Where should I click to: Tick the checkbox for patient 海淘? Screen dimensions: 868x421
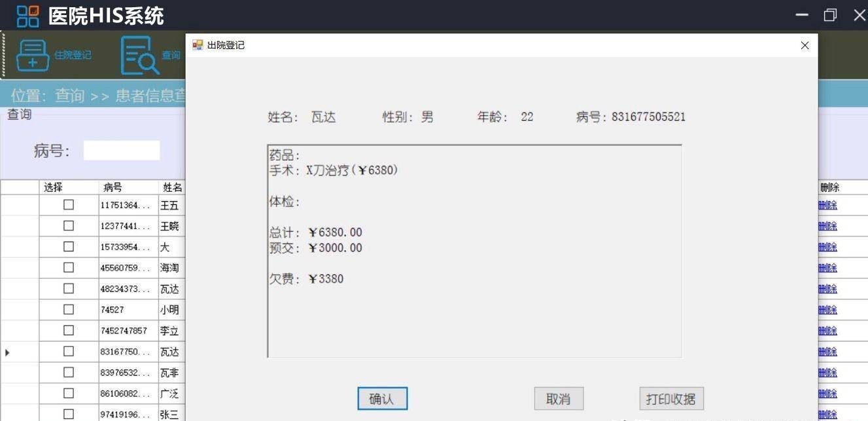[69, 268]
